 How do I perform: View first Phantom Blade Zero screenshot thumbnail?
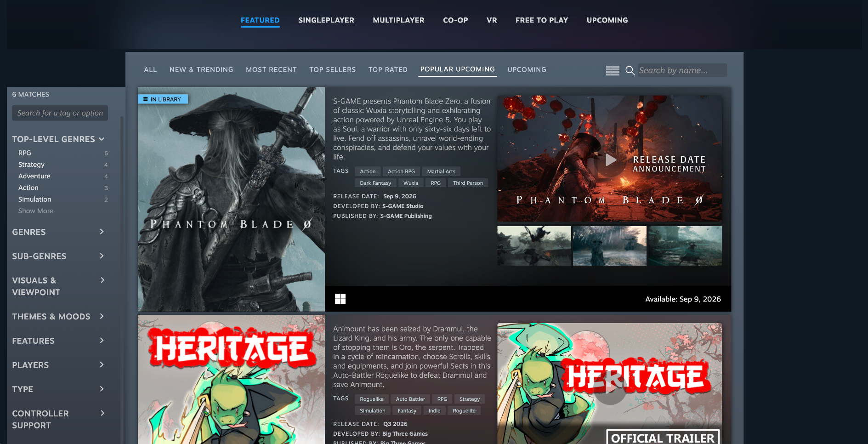pyautogui.click(x=534, y=246)
